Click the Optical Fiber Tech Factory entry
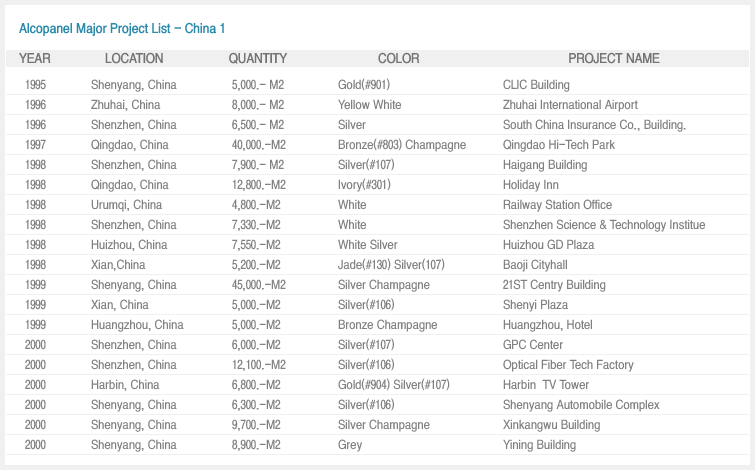This screenshot has height=470, width=755. 568,365
